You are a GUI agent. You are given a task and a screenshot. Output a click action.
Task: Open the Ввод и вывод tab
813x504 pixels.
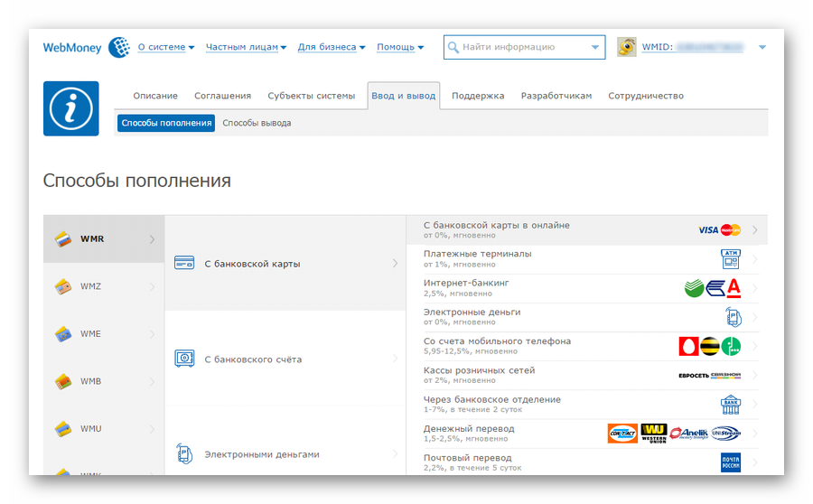(x=404, y=96)
